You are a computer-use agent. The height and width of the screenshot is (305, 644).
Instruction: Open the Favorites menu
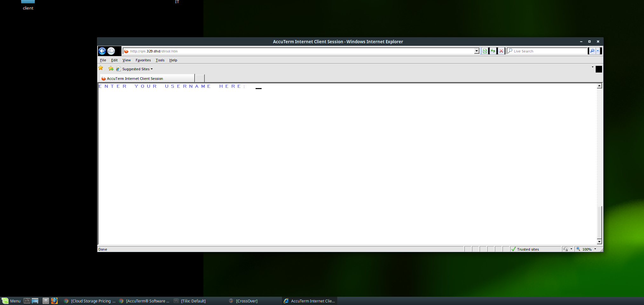pyautogui.click(x=143, y=60)
